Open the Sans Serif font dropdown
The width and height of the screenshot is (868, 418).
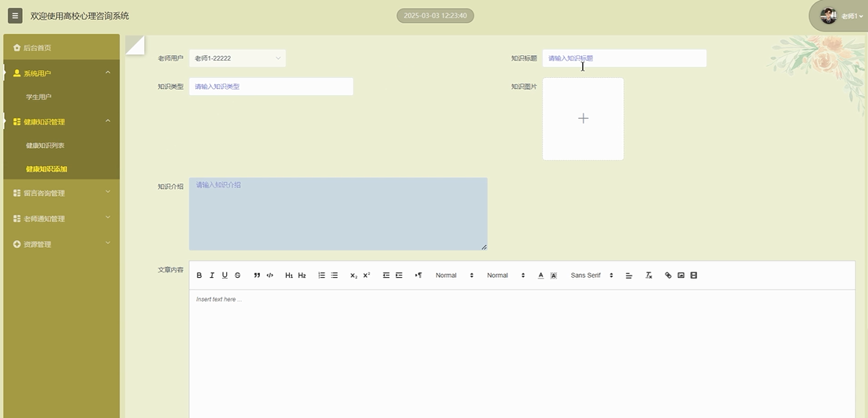click(592, 276)
